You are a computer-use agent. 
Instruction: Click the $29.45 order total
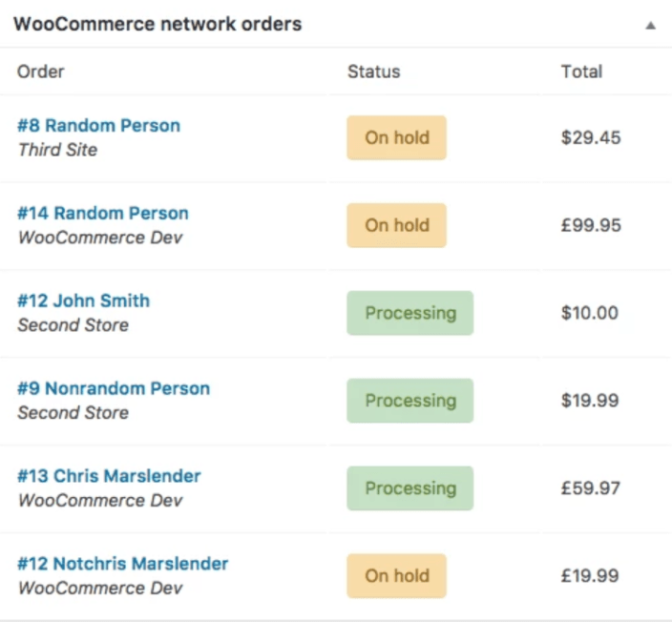[x=591, y=138]
